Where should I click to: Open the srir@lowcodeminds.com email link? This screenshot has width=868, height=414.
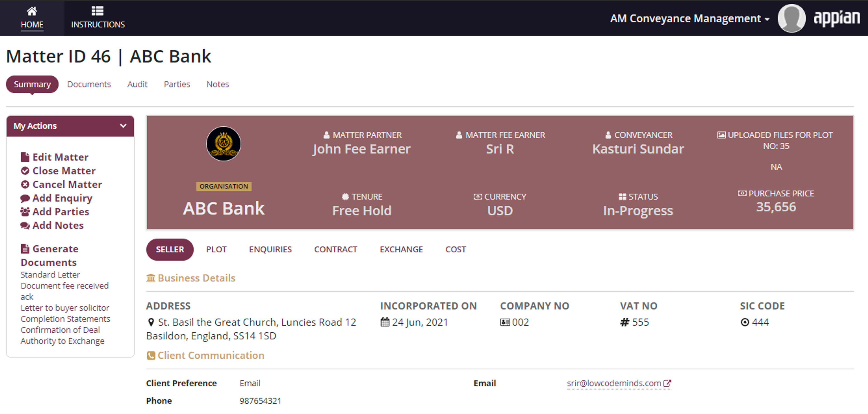pyautogui.click(x=614, y=383)
